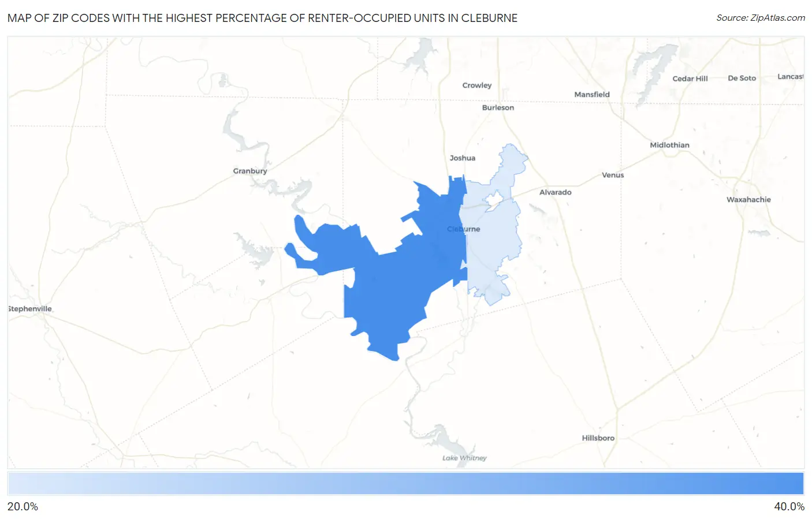Click the Stephenville label
This screenshot has width=812, height=519.
coord(30,309)
